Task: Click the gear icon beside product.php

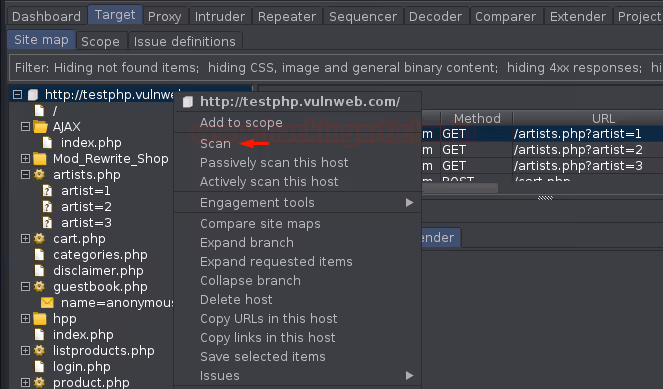Action: 39,383
